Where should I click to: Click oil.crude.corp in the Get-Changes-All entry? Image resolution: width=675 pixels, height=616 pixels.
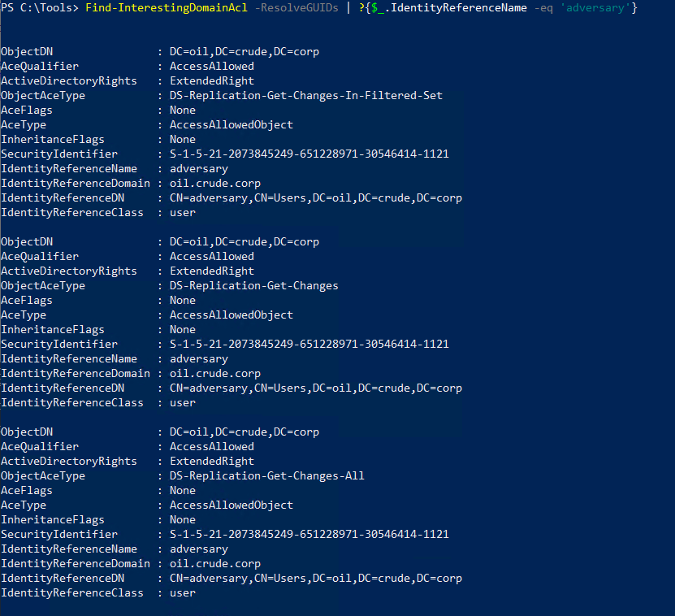coord(215,564)
